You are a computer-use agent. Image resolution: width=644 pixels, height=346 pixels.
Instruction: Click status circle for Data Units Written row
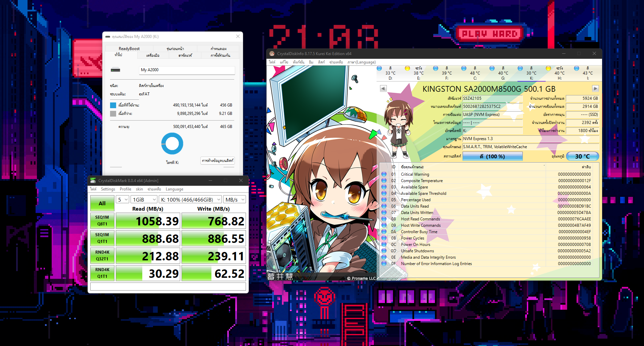[x=384, y=213]
